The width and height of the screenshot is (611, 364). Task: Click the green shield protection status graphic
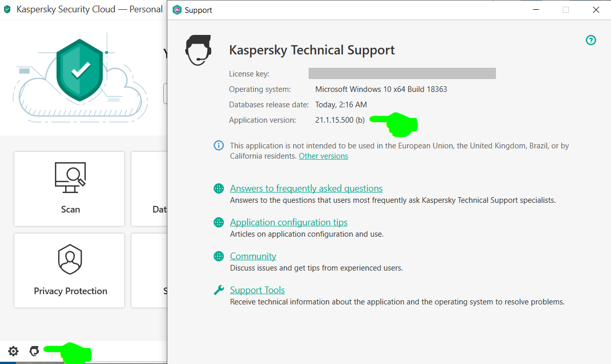coord(80,69)
